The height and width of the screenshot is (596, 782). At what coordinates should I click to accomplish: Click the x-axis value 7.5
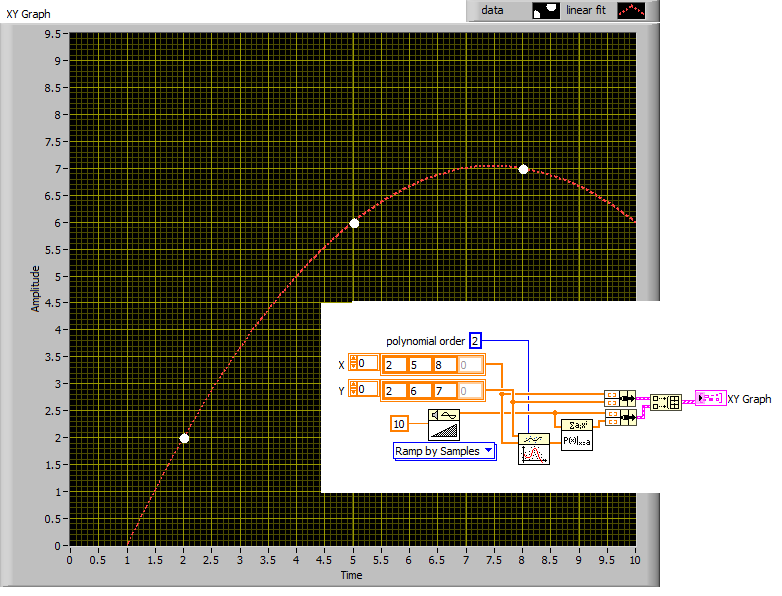(494, 560)
